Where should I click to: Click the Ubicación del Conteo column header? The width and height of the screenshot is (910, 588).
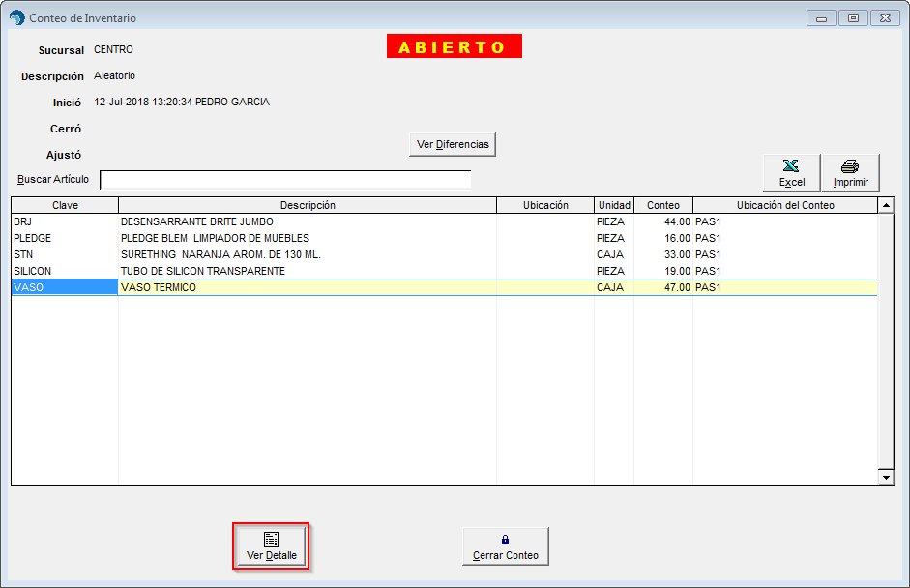(x=784, y=205)
